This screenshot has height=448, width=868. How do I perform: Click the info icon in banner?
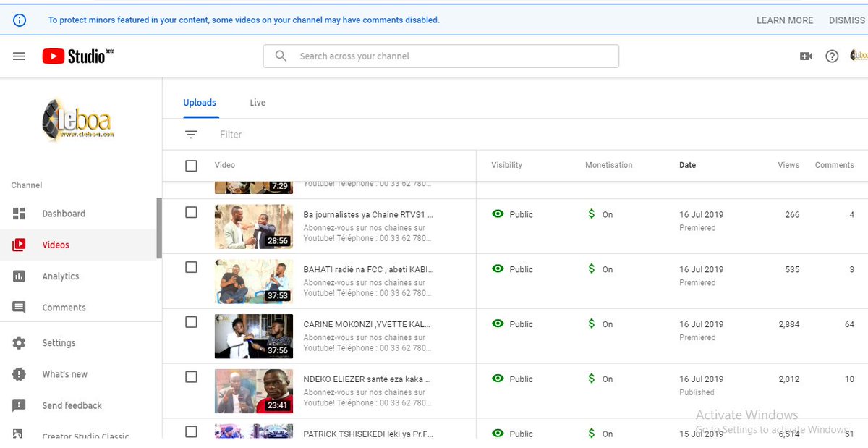(20, 20)
